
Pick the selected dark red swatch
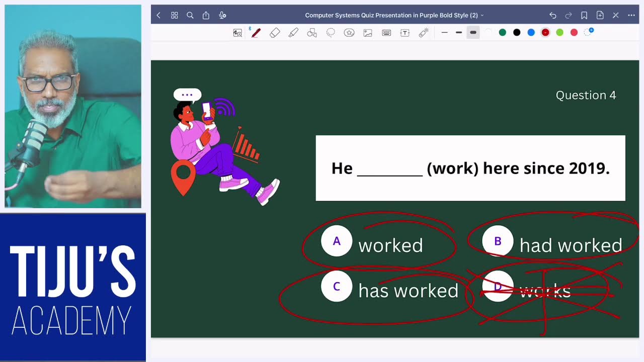[x=545, y=33]
